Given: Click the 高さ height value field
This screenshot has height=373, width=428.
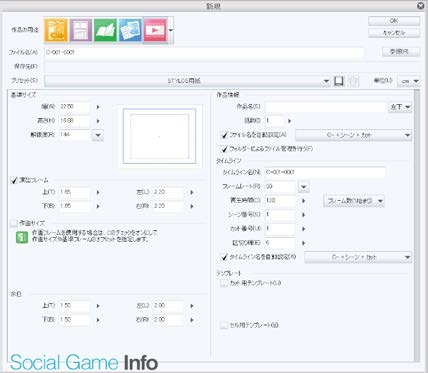Looking at the screenshot, I should [x=75, y=121].
